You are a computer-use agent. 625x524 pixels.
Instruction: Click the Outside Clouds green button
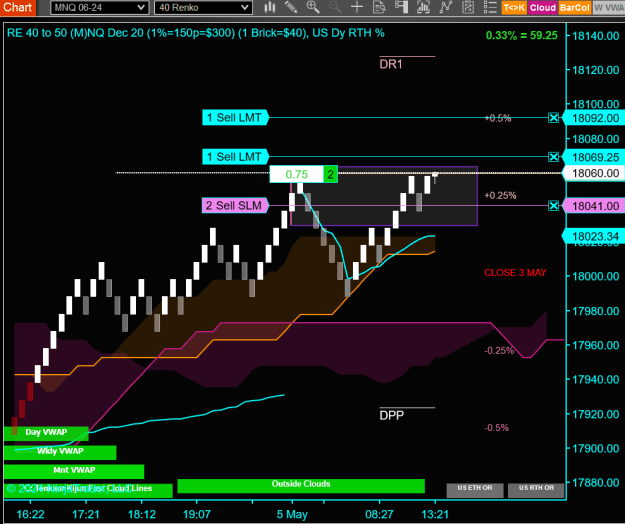pos(301,485)
